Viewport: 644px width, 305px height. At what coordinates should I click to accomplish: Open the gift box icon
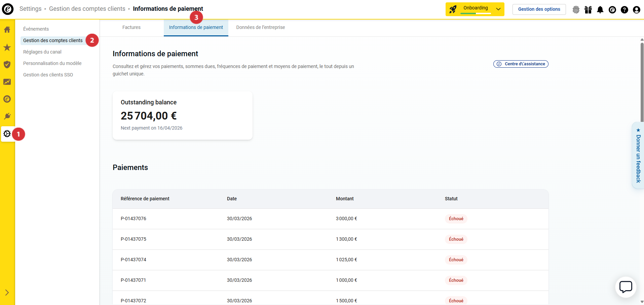[x=588, y=10]
